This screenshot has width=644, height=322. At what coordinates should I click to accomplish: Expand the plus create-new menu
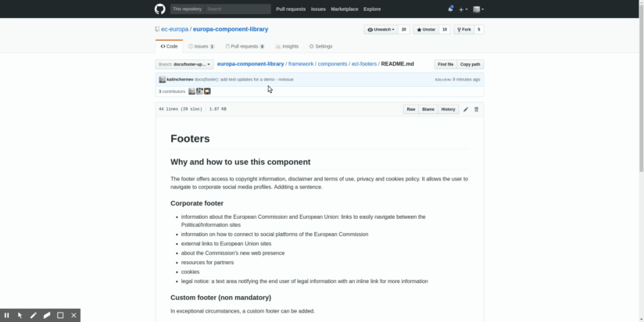(x=463, y=9)
